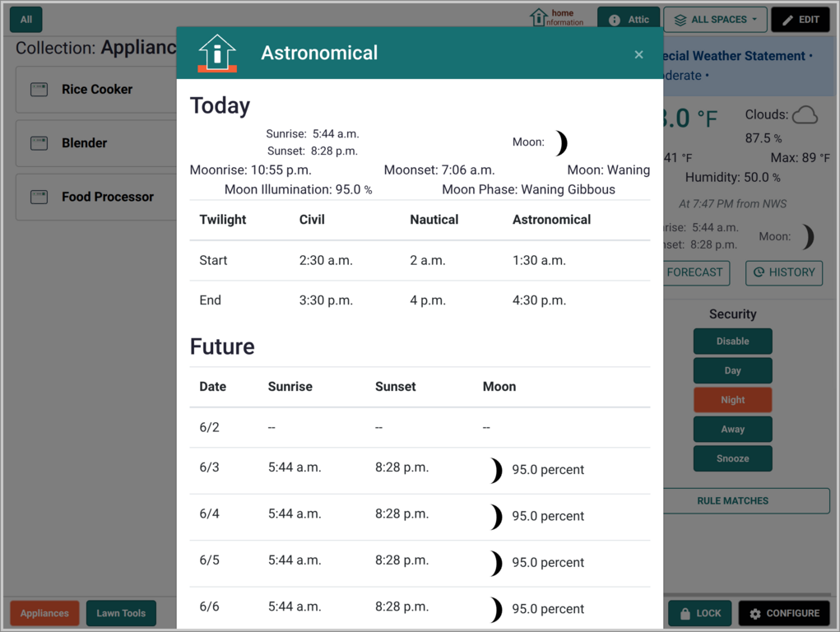Click the Humidity: 50.0 % reading
The width and height of the screenshot is (840, 632).
click(732, 178)
